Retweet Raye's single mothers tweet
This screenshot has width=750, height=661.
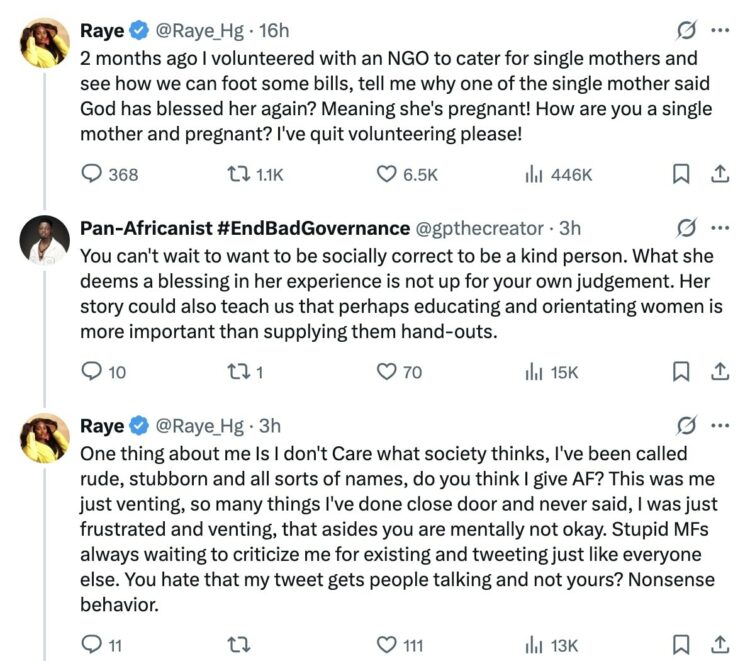coord(240,174)
